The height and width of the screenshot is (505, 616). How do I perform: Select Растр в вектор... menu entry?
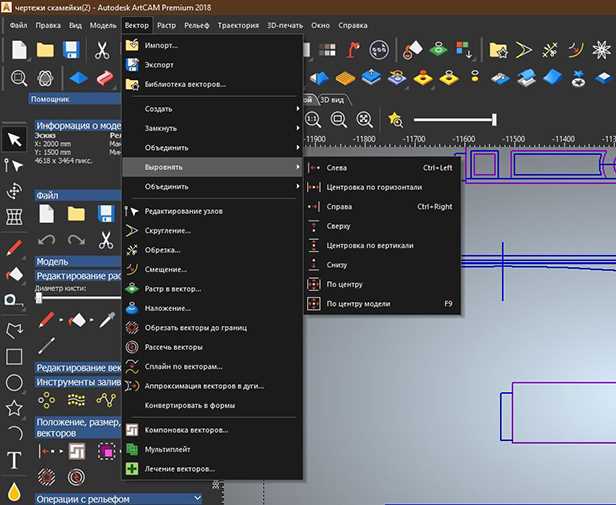[212, 289]
